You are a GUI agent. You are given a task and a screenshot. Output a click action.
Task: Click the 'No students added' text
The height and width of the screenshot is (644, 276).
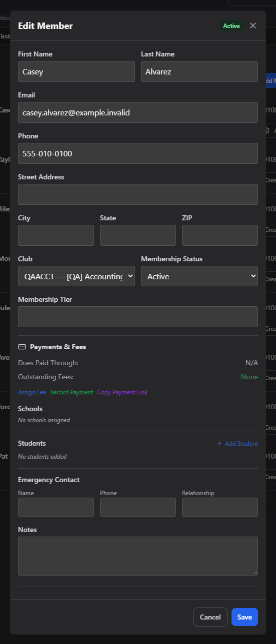click(42, 457)
